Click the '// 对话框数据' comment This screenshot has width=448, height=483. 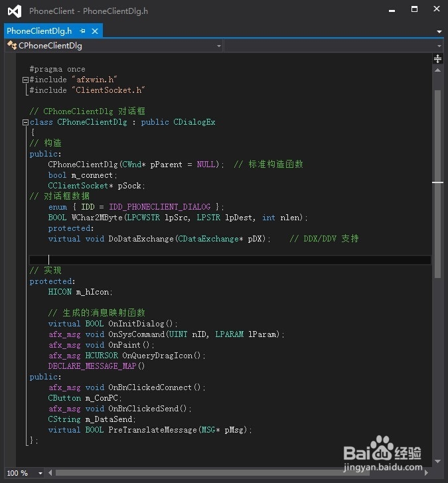pyautogui.click(x=60, y=196)
